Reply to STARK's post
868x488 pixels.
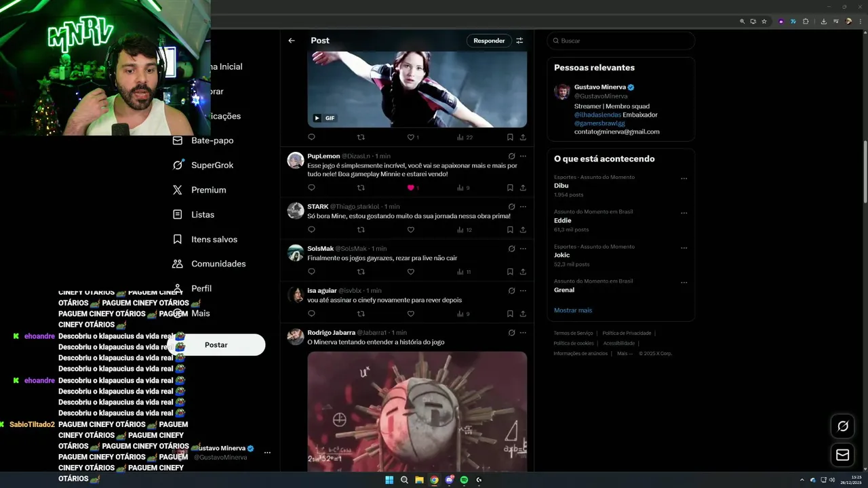pos(311,230)
